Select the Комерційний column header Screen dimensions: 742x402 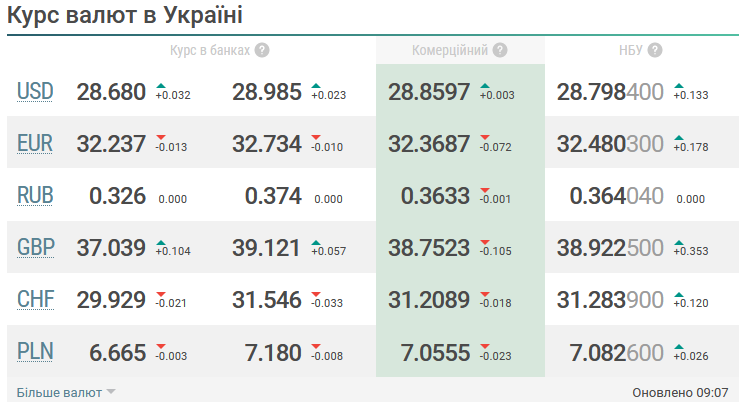pos(449,50)
